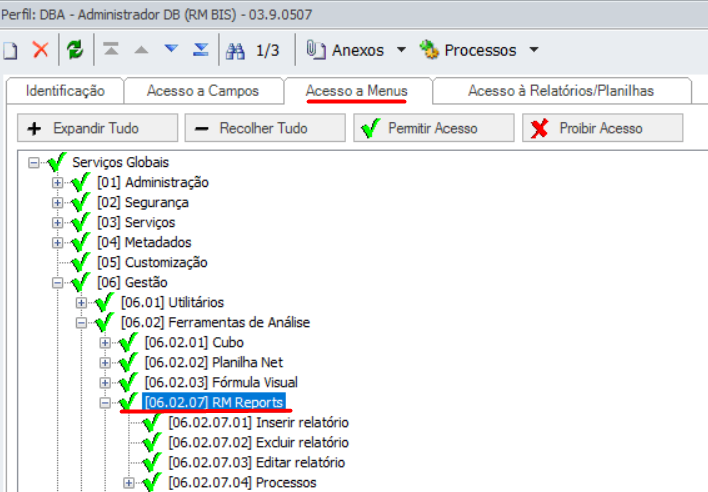Toggle access checkmark for [06.01] Utilitários
708x492 pixels.
(104, 302)
